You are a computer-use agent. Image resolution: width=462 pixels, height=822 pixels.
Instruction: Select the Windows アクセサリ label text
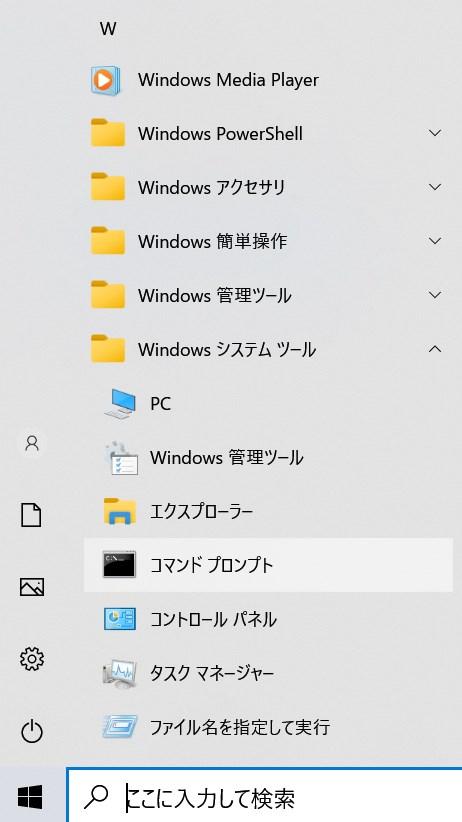click(211, 188)
